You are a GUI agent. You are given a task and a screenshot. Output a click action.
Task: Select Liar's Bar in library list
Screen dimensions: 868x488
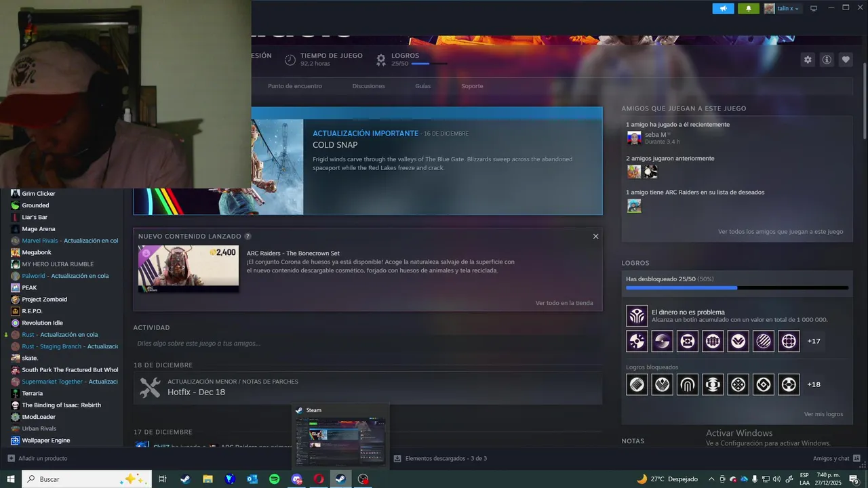[35, 217]
